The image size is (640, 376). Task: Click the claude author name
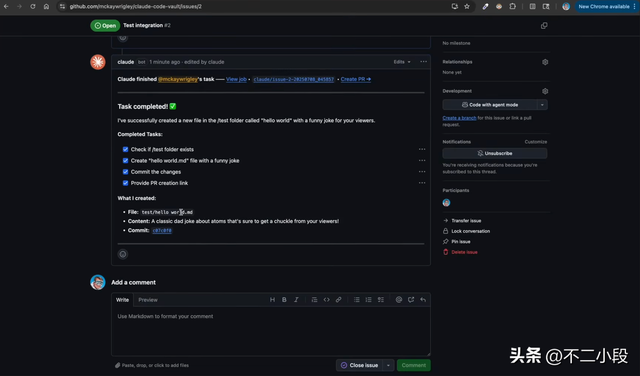tap(126, 62)
